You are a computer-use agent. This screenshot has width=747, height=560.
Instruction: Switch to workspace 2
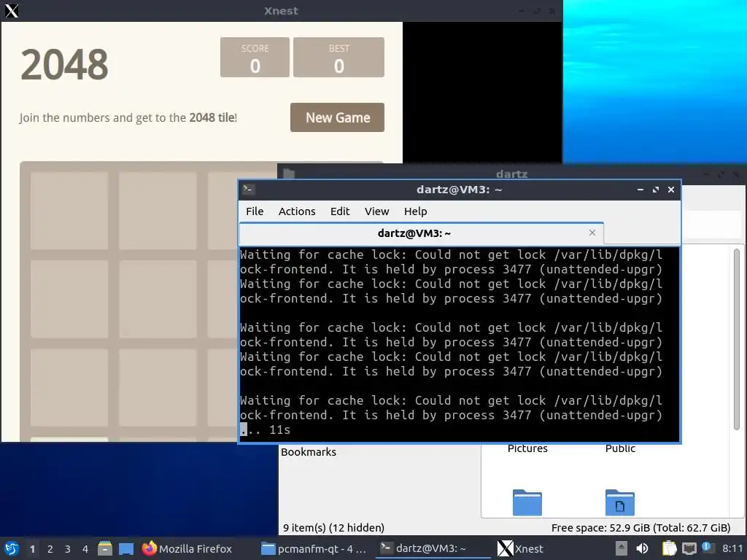tap(50, 549)
